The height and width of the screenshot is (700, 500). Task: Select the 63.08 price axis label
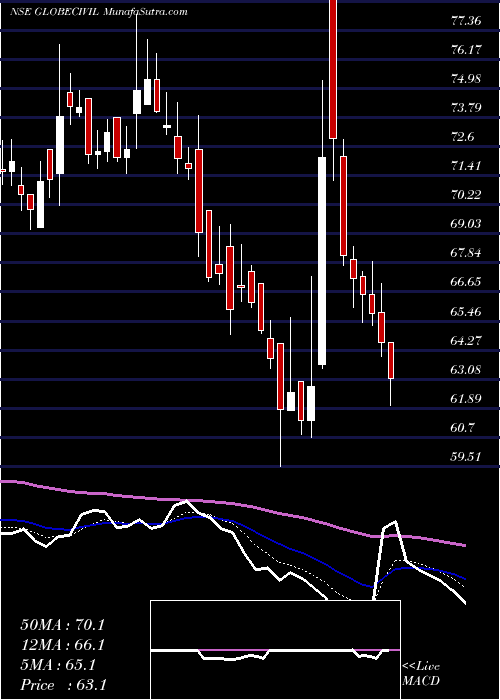[466, 370]
